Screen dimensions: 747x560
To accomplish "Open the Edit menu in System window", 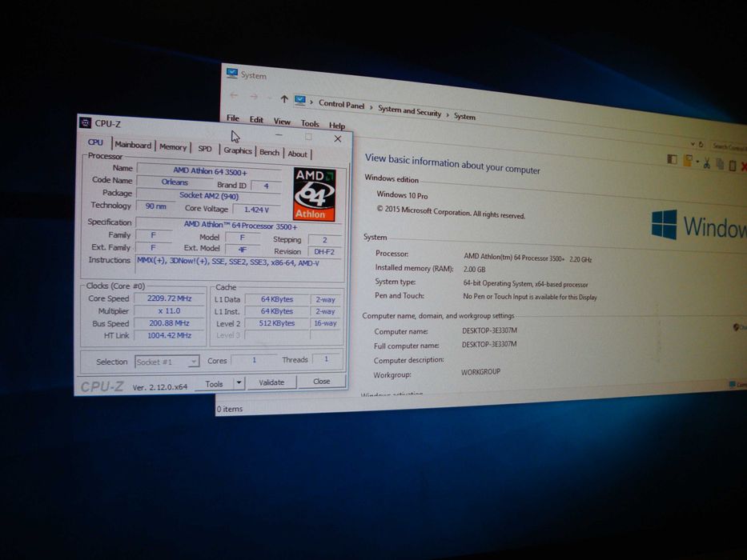I will pyautogui.click(x=256, y=119).
